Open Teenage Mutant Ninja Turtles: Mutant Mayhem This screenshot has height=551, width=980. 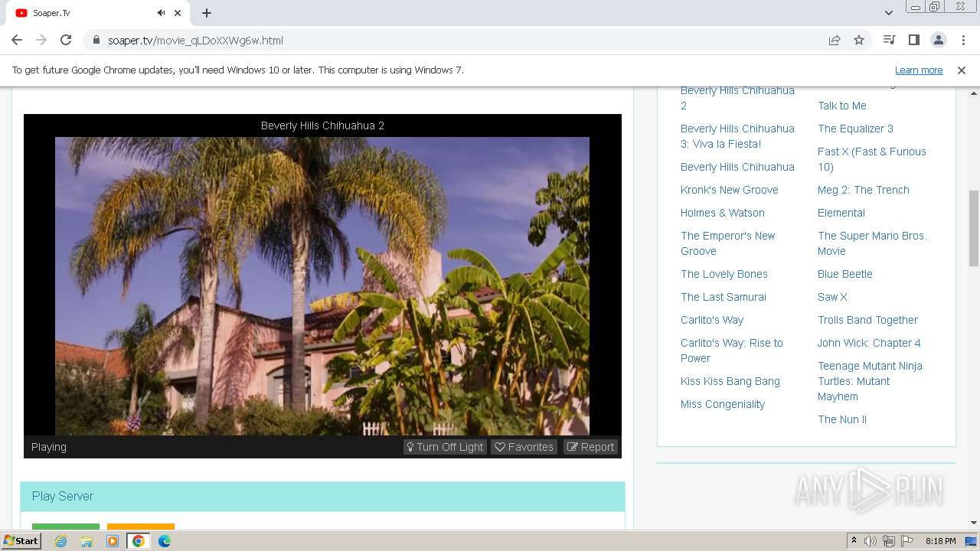(870, 381)
